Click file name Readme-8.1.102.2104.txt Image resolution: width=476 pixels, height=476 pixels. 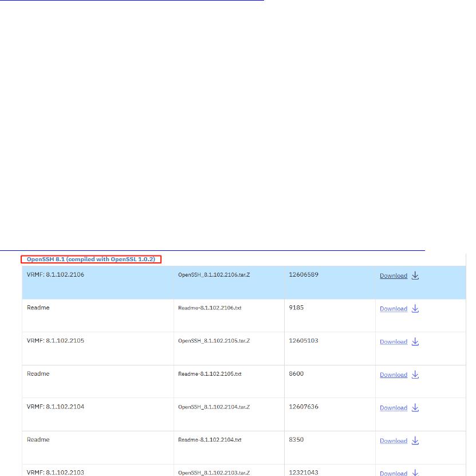[x=210, y=440]
